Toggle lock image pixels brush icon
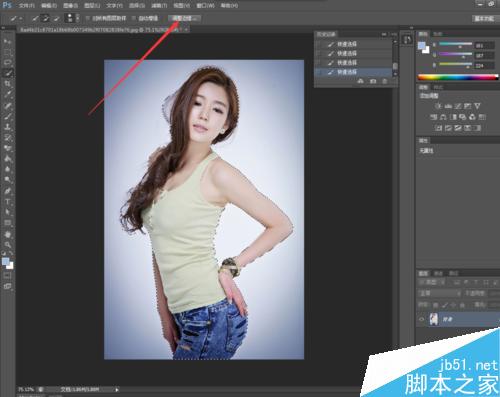Viewport: 500px width, 397px height. coord(445,305)
